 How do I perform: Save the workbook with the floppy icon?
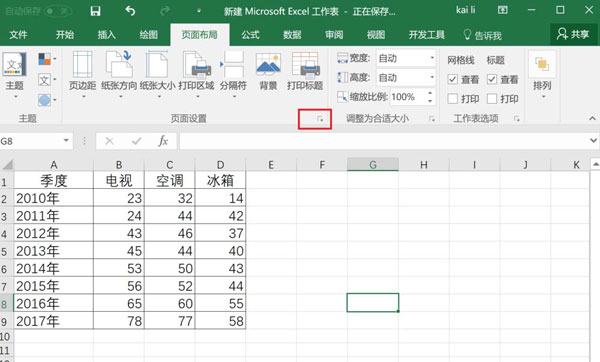click(x=95, y=11)
